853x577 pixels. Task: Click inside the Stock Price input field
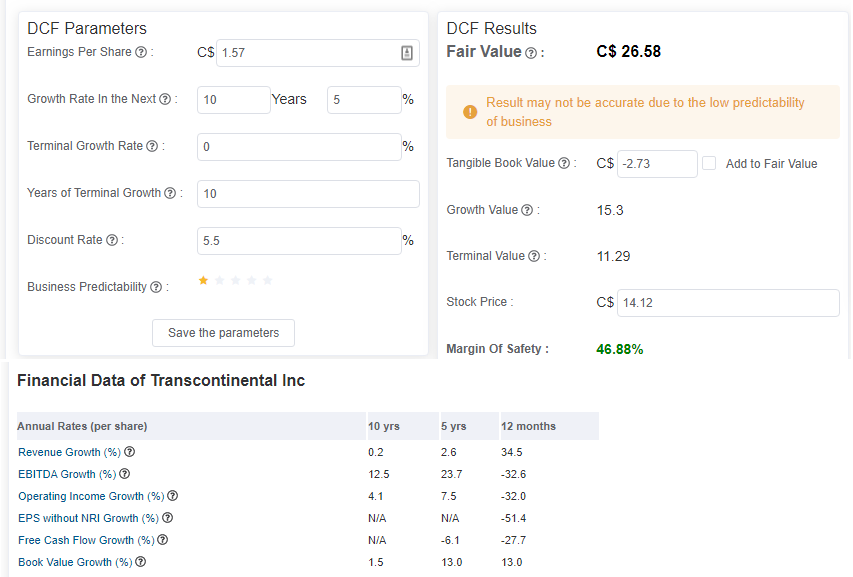(x=728, y=302)
